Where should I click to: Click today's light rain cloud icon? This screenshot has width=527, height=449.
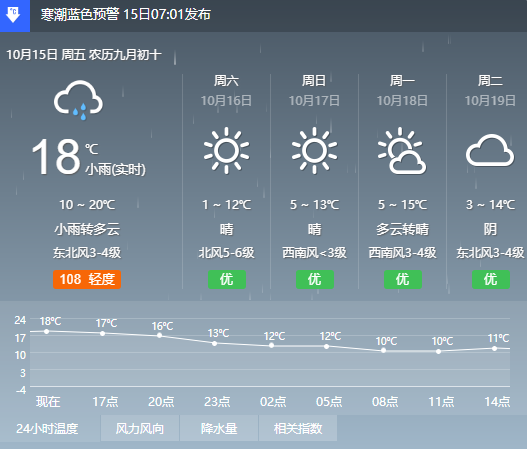(78, 100)
